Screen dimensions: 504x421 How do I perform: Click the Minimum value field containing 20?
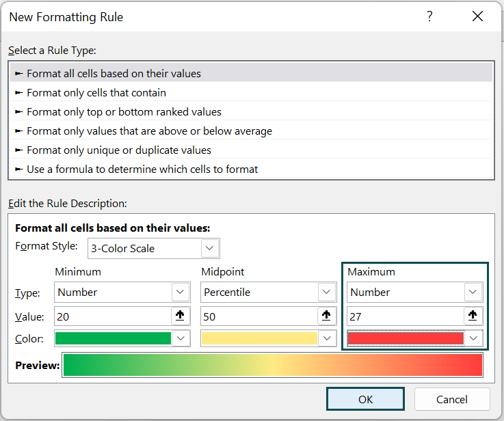(113, 316)
